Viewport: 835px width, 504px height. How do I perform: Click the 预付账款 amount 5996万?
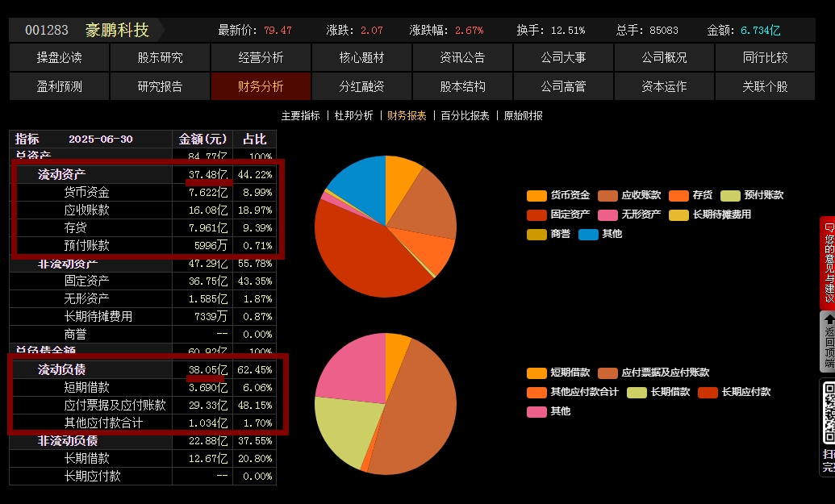point(211,246)
